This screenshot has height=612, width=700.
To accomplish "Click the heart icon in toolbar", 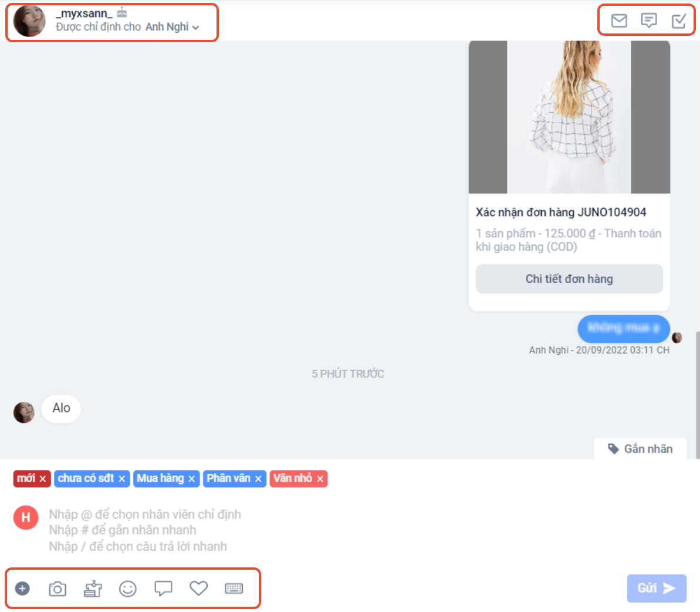I will point(198,588).
